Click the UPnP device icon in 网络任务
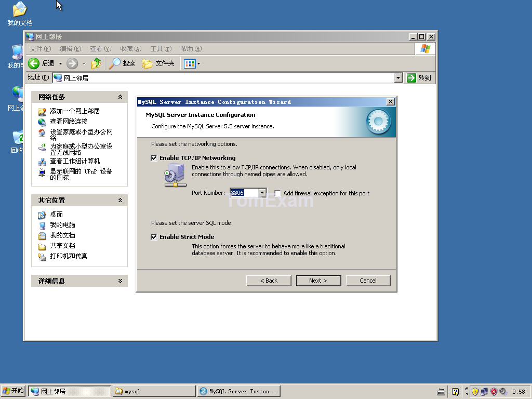532x399 pixels. coord(42,172)
